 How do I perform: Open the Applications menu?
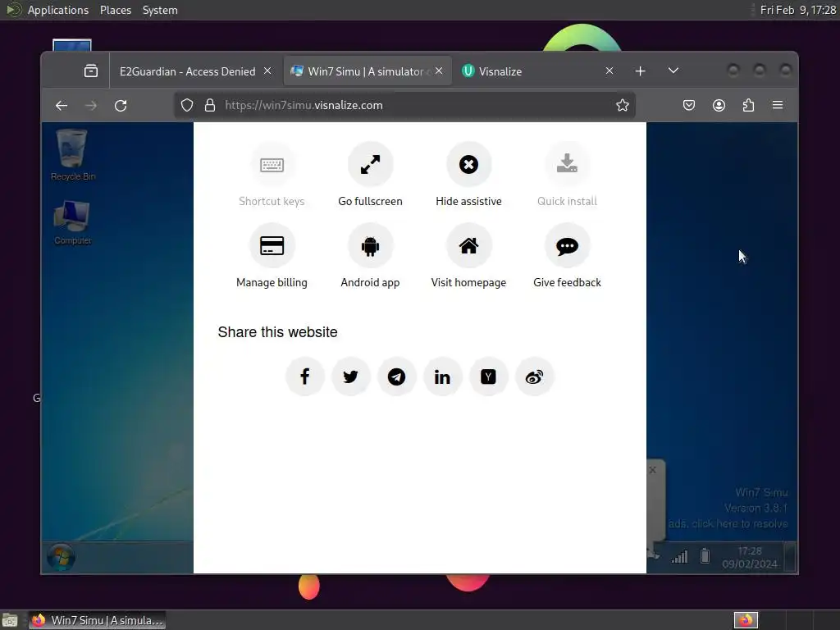[58, 10]
